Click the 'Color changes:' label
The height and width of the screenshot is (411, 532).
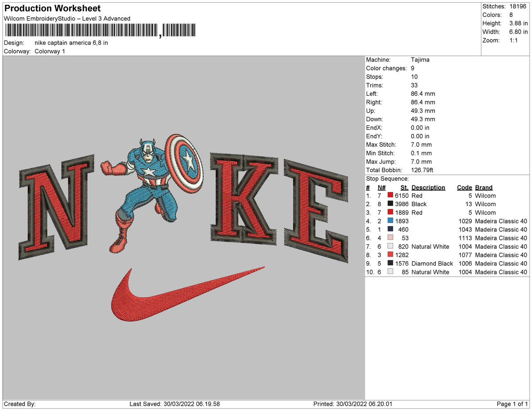point(387,68)
